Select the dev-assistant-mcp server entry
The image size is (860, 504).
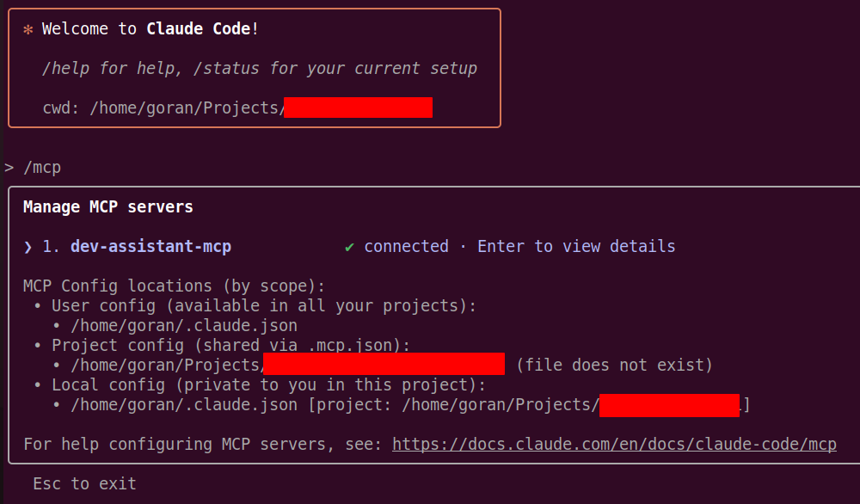coord(150,247)
